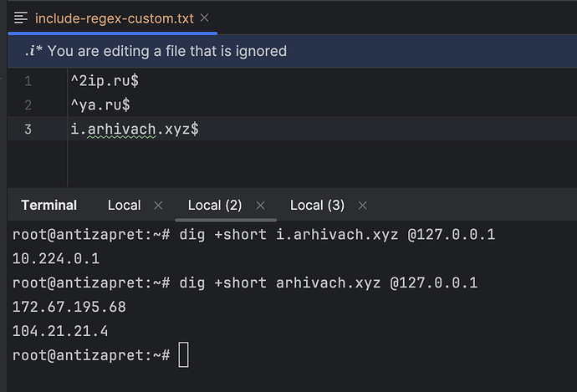Select the include-regex-custom.txt editor tab
Screen dimensions: 577x392
pyautogui.click(x=114, y=18)
